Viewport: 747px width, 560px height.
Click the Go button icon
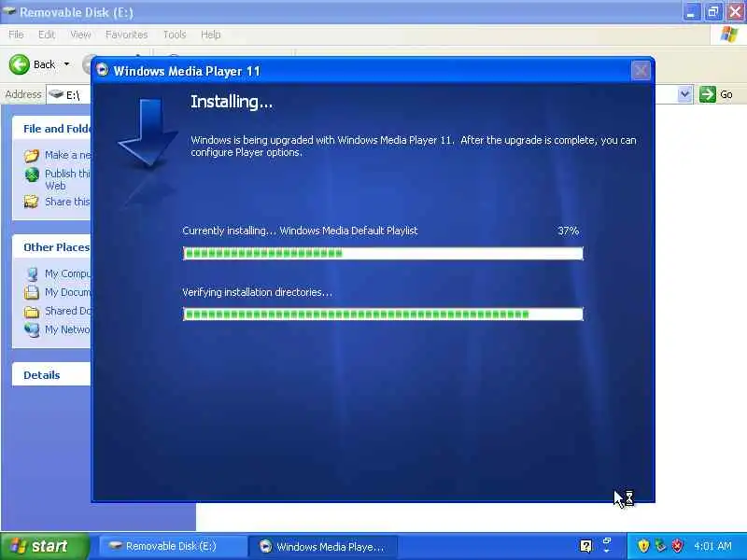708,94
